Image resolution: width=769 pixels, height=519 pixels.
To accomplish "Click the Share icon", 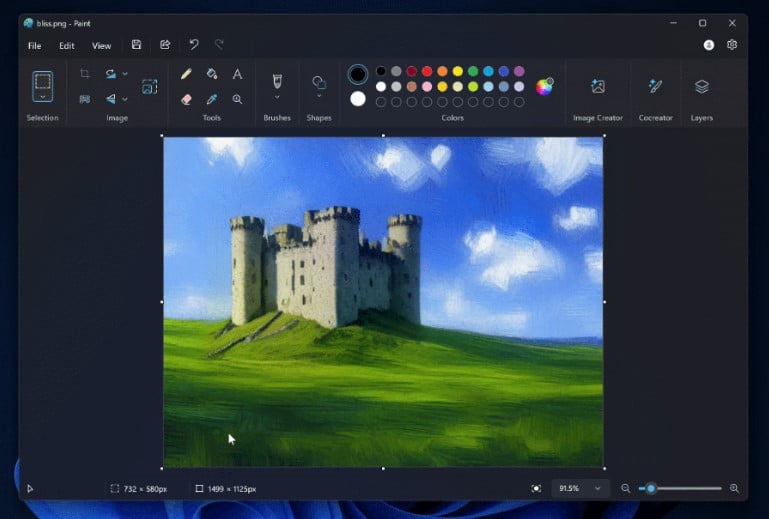I will (x=165, y=45).
